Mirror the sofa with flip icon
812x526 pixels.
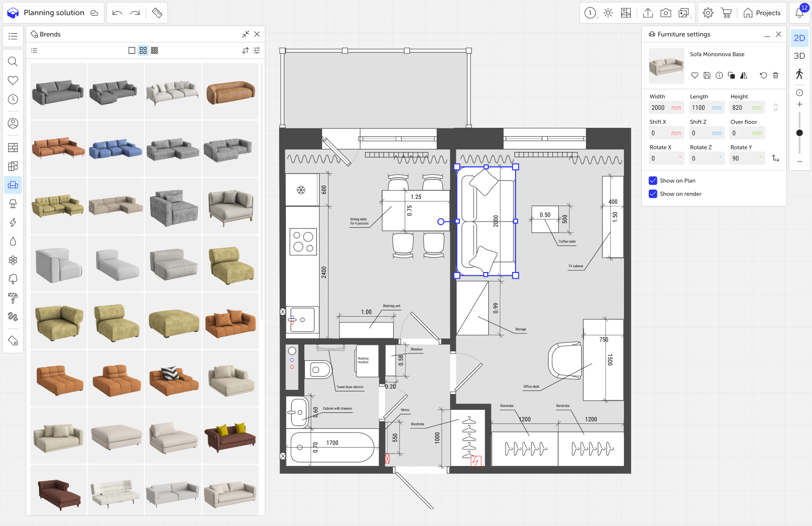pos(744,75)
